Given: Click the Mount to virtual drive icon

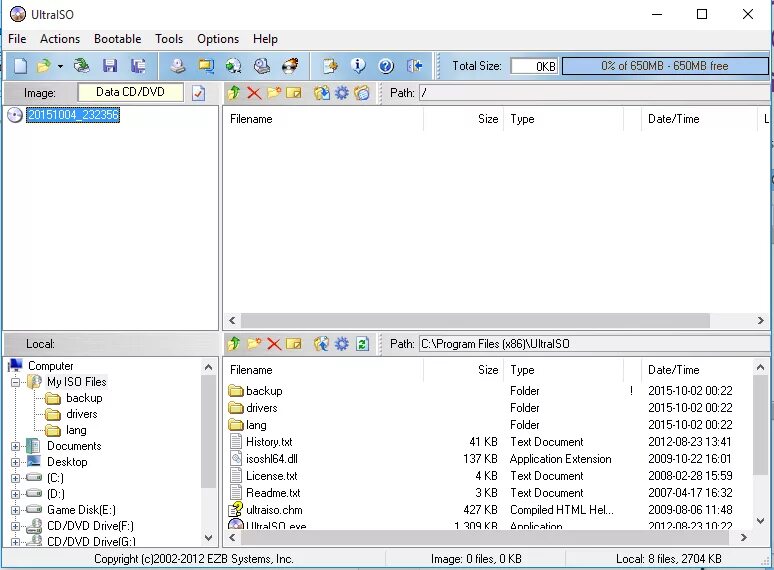Looking at the screenshot, I should (262, 66).
